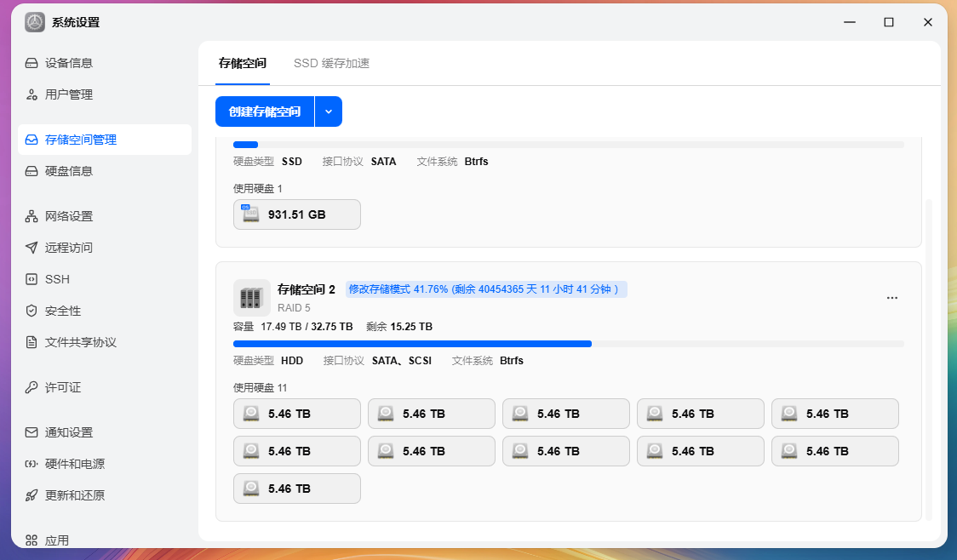Click the 硬件和电源 power icon

click(32, 464)
